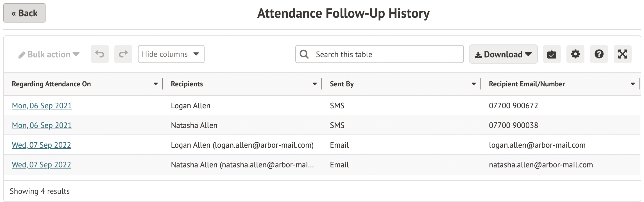Click the checked-task icon beside Download
This screenshot has height=202, width=644.
tap(552, 54)
